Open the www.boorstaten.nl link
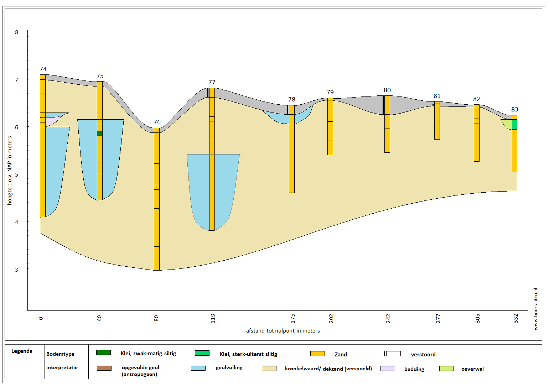549x392 pixels. click(535, 309)
